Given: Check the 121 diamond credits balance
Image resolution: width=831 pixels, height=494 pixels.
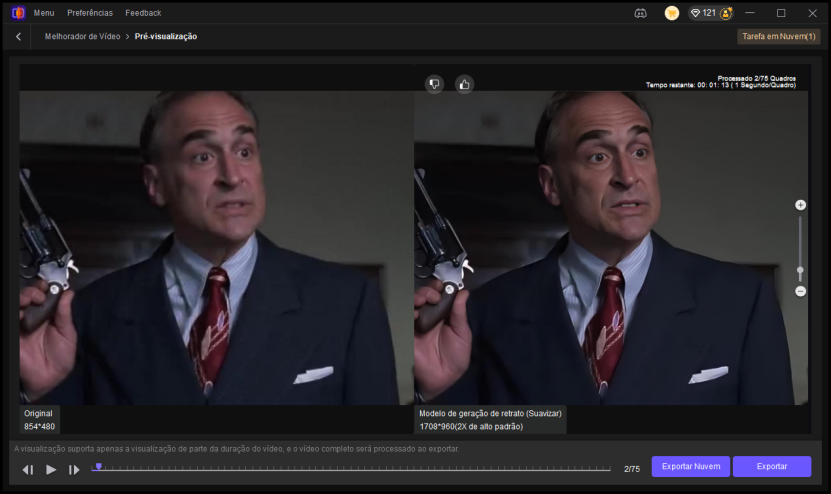Looking at the screenshot, I should coord(703,13).
